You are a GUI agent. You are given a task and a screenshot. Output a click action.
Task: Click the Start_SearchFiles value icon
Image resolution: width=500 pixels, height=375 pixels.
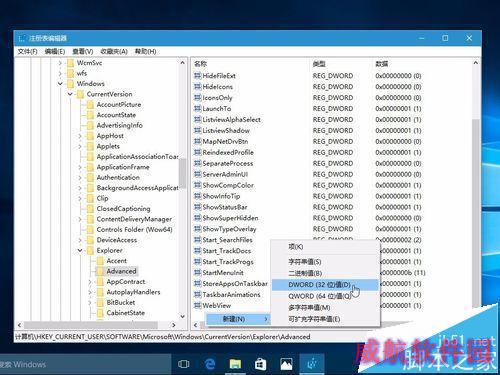(198, 240)
